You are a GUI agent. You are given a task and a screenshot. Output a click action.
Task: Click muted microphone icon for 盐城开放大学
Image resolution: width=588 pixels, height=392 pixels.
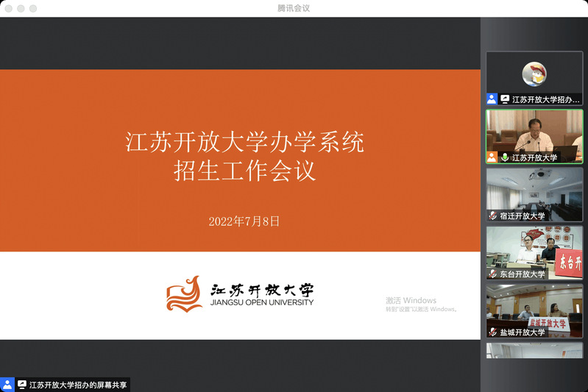pyautogui.click(x=493, y=332)
